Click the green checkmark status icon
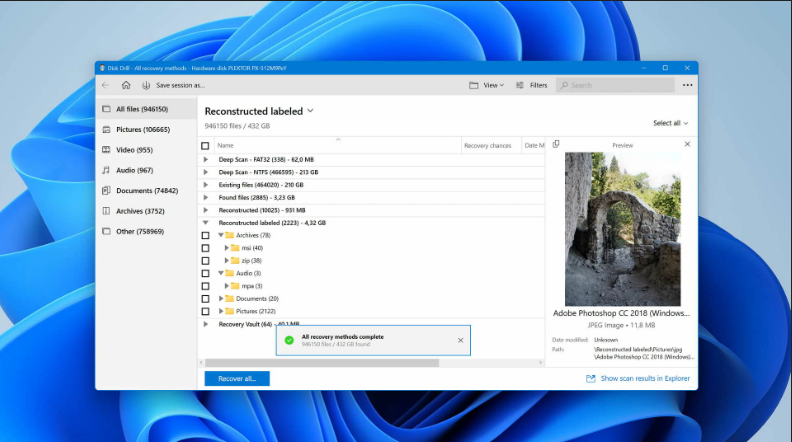 tap(289, 340)
